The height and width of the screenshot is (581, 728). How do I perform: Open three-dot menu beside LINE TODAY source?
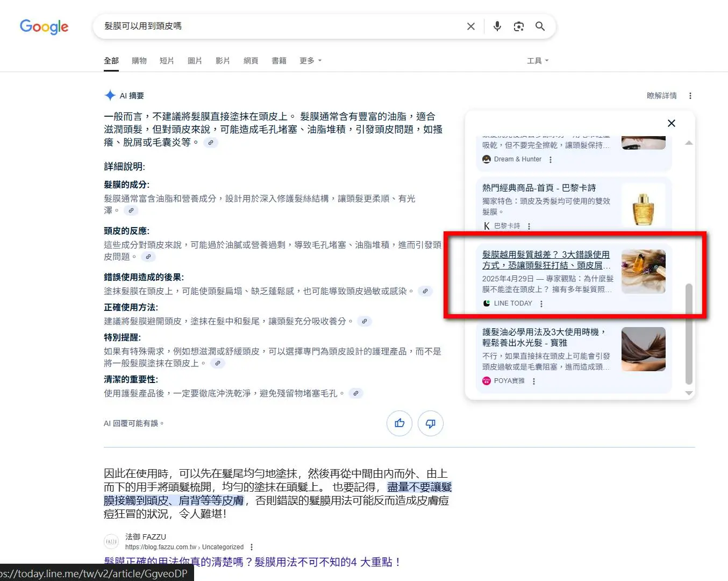pyautogui.click(x=541, y=304)
